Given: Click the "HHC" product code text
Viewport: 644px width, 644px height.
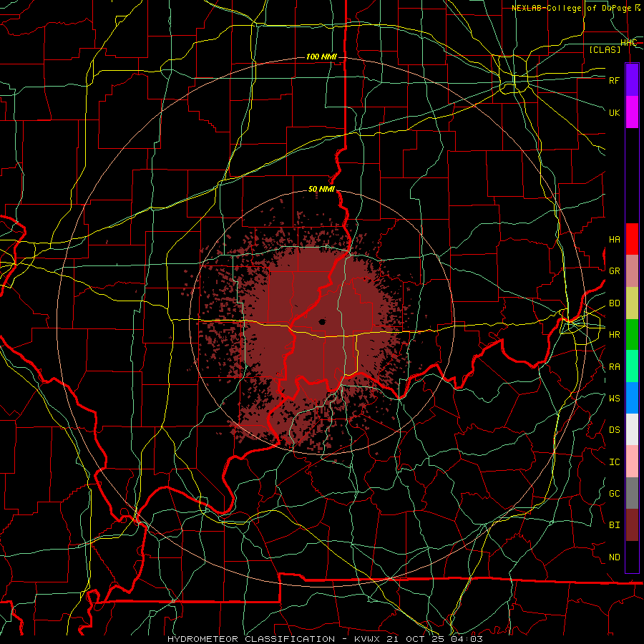Looking at the screenshot, I should (x=629, y=43).
